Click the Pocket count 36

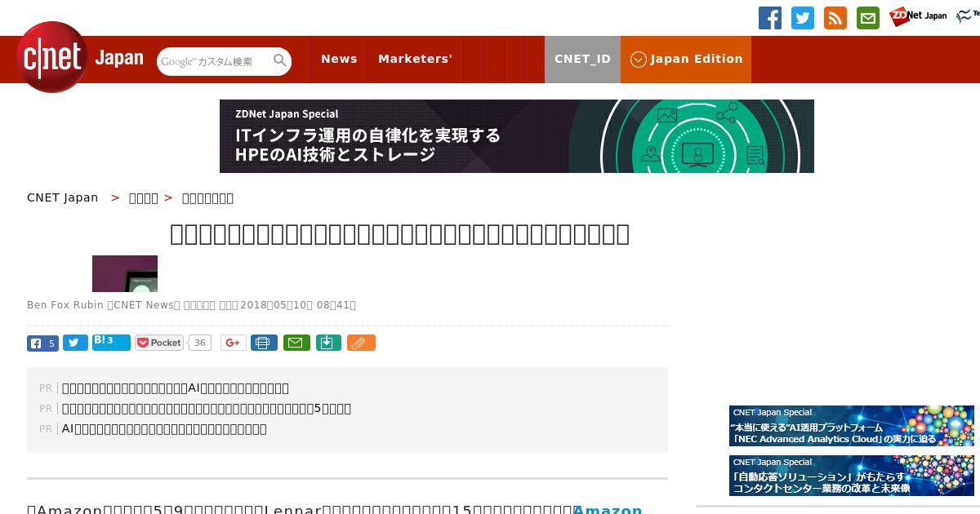pyautogui.click(x=199, y=343)
